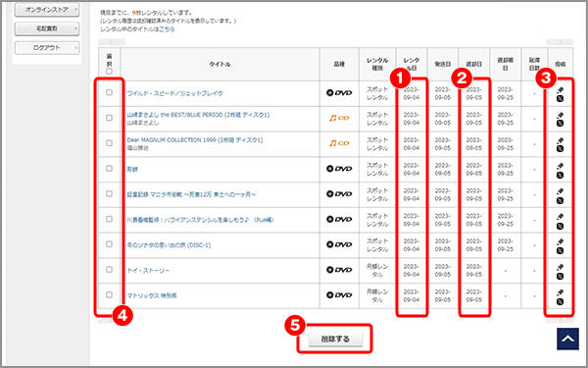Screen dimensions: 588x368
Task: Jump to page top with arrow button
Action: coord(567,339)
